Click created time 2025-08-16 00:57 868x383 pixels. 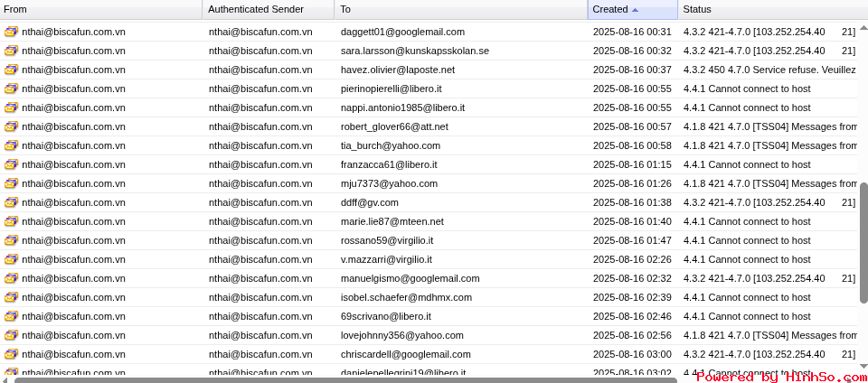point(632,126)
